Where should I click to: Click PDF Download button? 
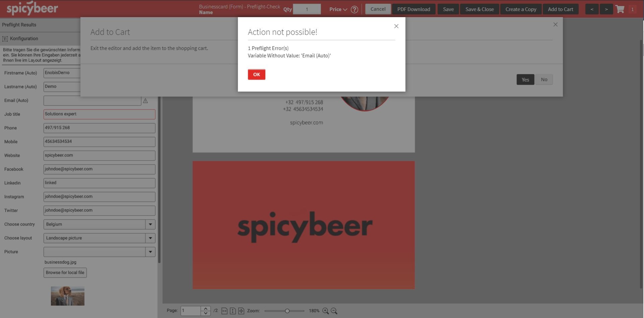[x=414, y=9]
